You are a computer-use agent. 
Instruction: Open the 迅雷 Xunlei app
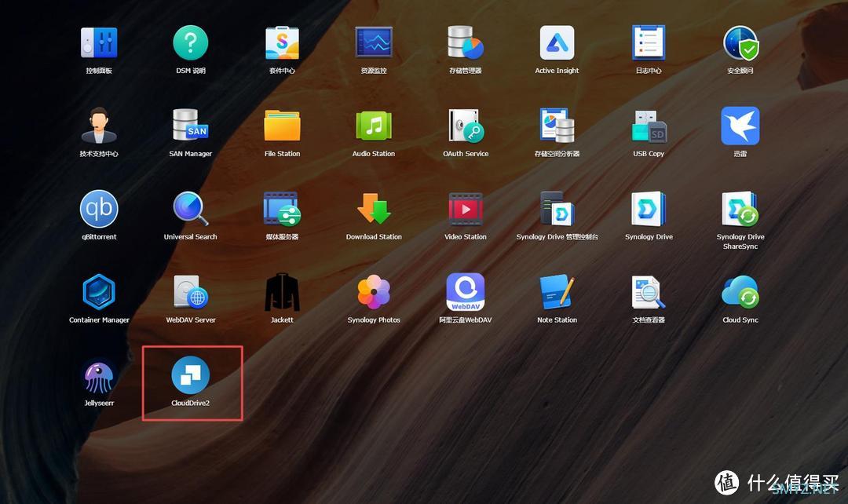[740, 126]
